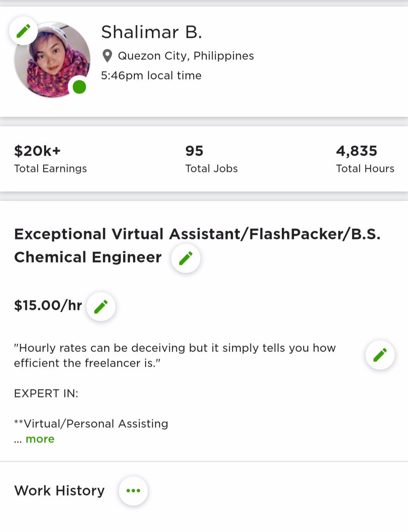Click Shalimar's profile photo

click(53, 57)
